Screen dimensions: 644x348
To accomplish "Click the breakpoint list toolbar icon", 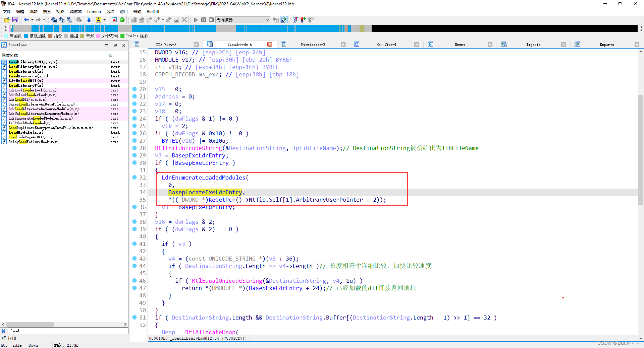I will (295, 20).
